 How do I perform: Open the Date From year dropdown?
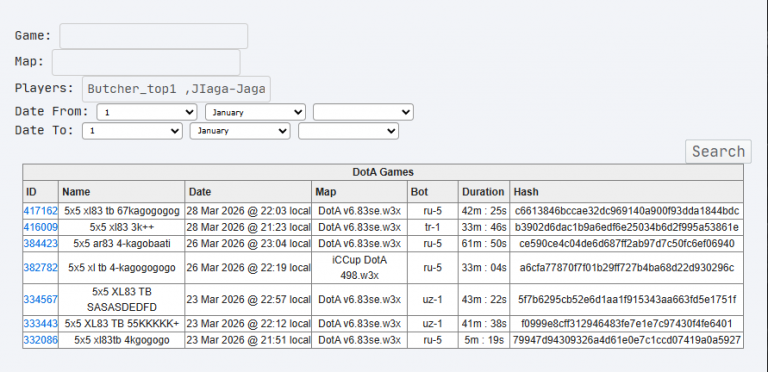(x=363, y=112)
